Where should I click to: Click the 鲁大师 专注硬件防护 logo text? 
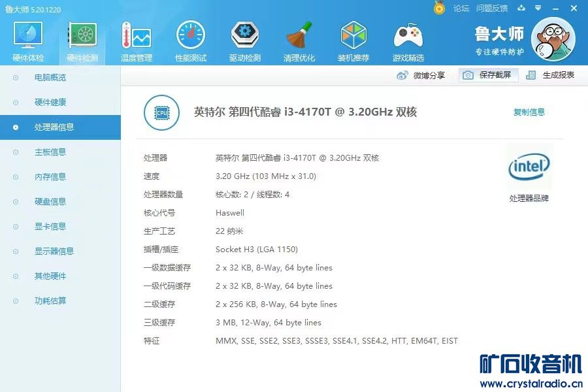[x=499, y=41]
